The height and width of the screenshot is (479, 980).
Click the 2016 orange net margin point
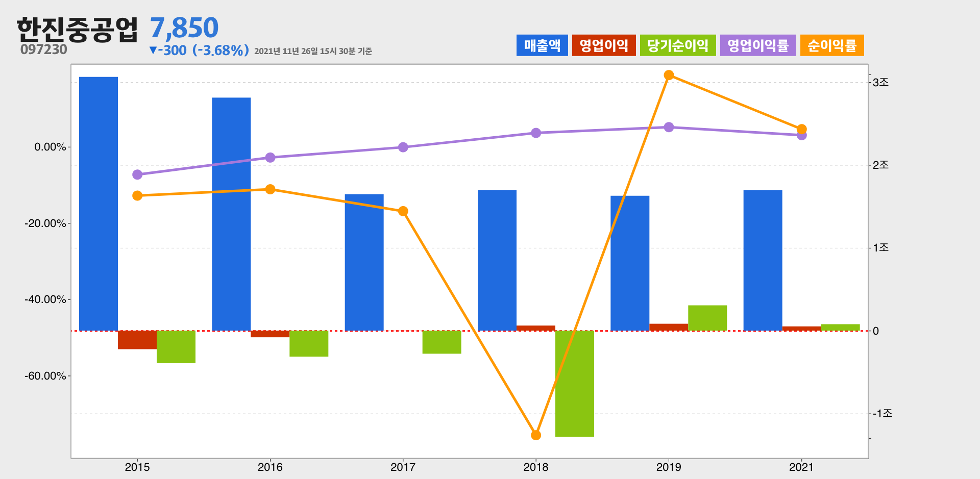271,189
